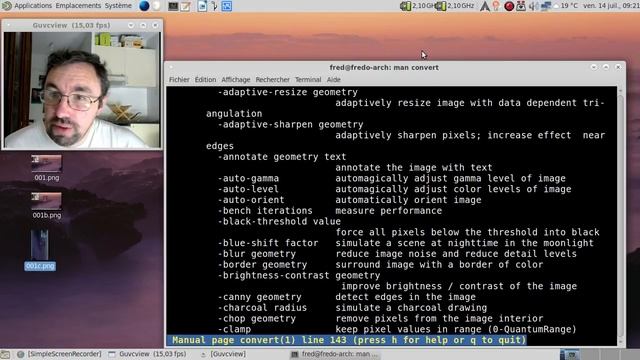Click '-canny geometry' option text
640x360 pixels.
259,297
